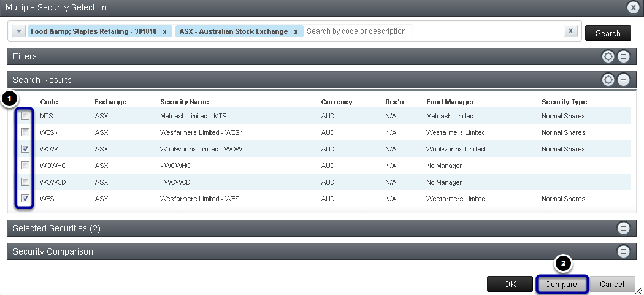644x295 pixels.
Task: Remove the Food & Staples Retailing filter tag
Action: (x=165, y=31)
